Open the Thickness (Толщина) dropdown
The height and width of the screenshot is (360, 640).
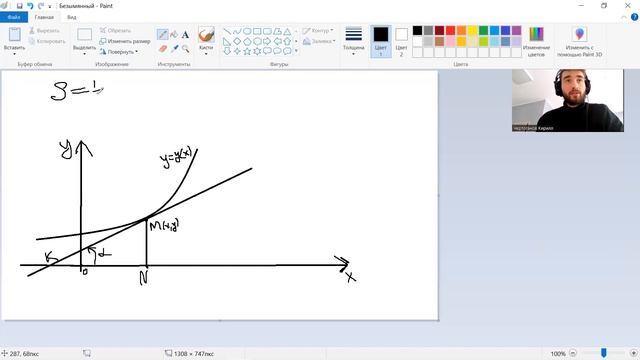pos(353,41)
